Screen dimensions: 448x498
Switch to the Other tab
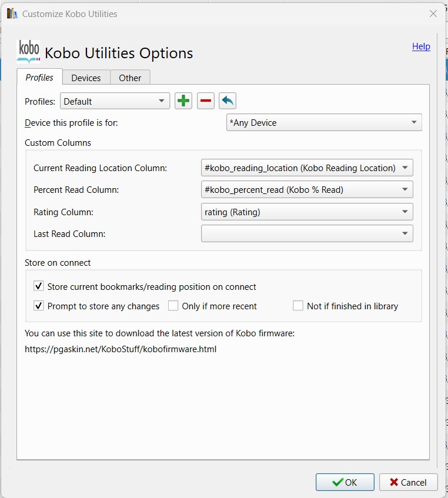point(130,78)
